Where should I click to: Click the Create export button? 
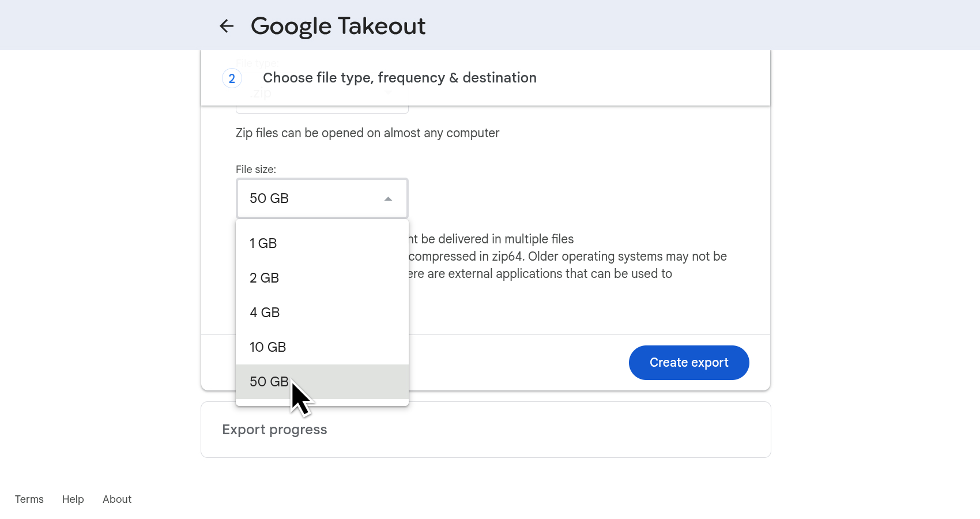point(689,363)
